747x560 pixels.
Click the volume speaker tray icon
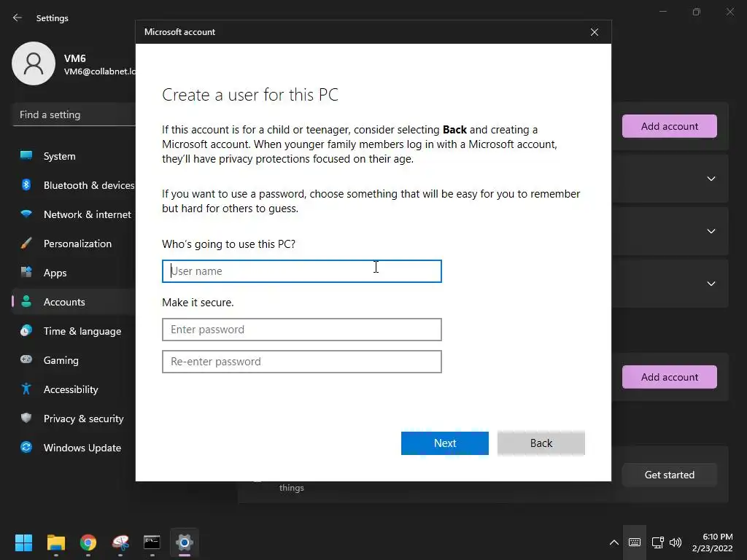click(676, 542)
